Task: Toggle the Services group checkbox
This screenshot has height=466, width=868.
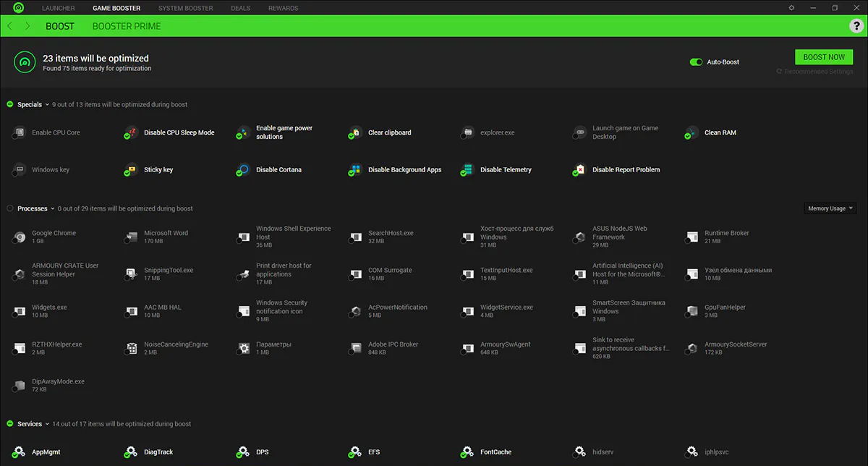Action: 10,424
